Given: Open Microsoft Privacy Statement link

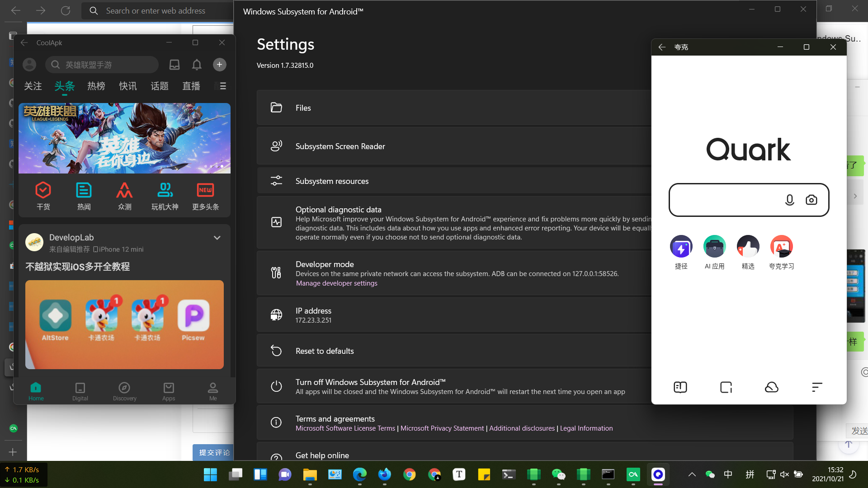Looking at the screenshot, I should point(442,428).
